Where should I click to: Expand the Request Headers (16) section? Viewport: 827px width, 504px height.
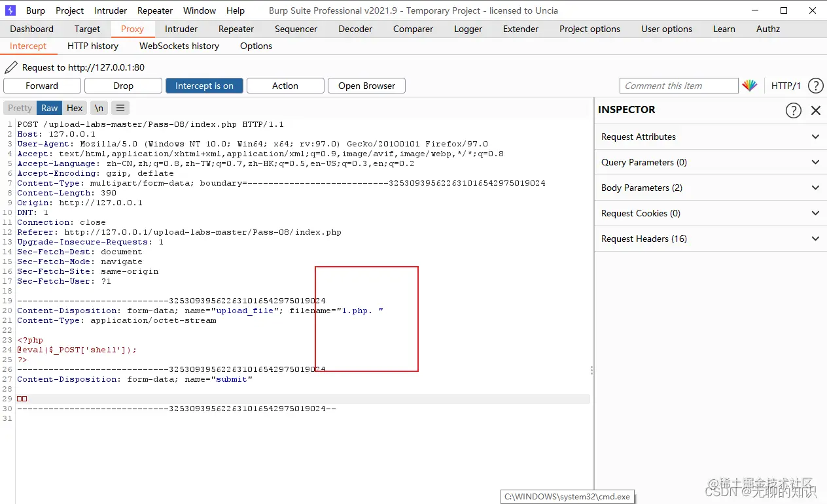(x=711, y=239)
